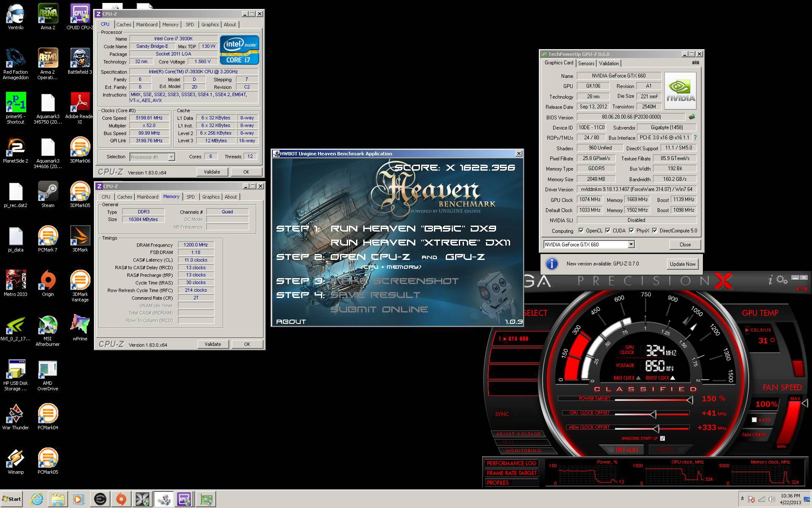Open GPU selector dropdown in GPU-Z
This screenshot has width=812, height=508.
point(631,244)
